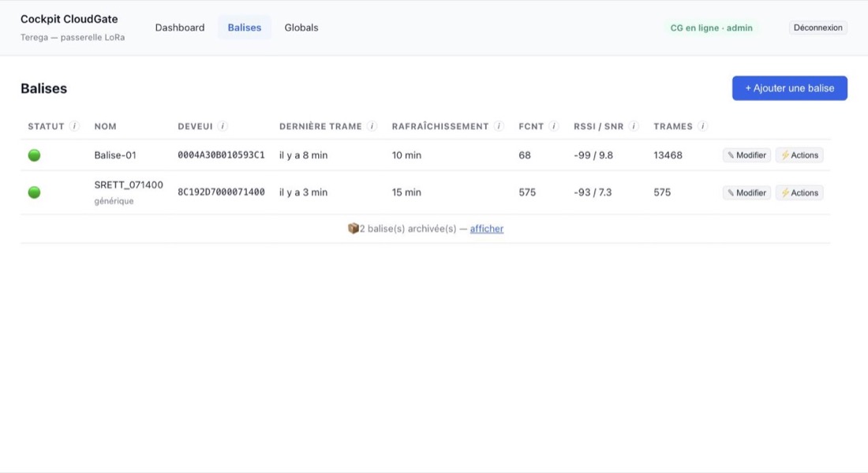
Task: Open the Dashboard tab
Action: coord(180,28)
